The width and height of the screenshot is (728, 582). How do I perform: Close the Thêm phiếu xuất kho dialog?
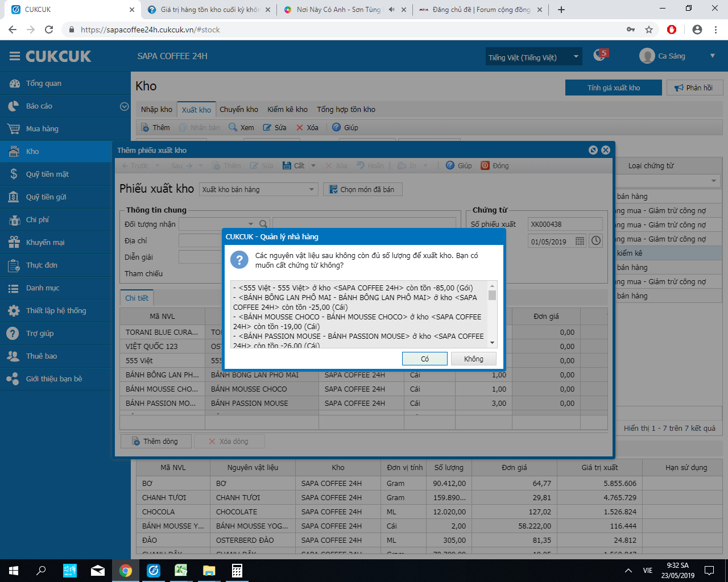(606, 150)
